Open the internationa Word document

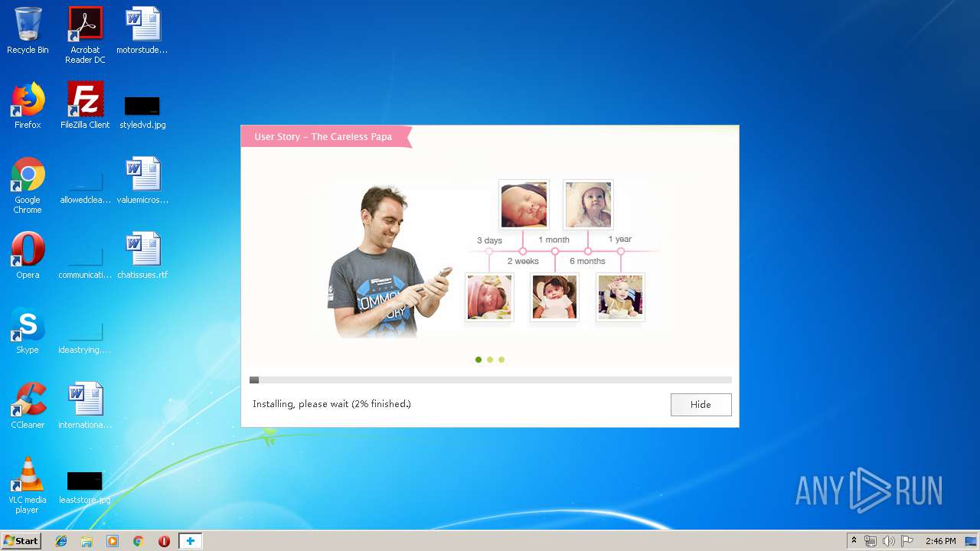85,406
